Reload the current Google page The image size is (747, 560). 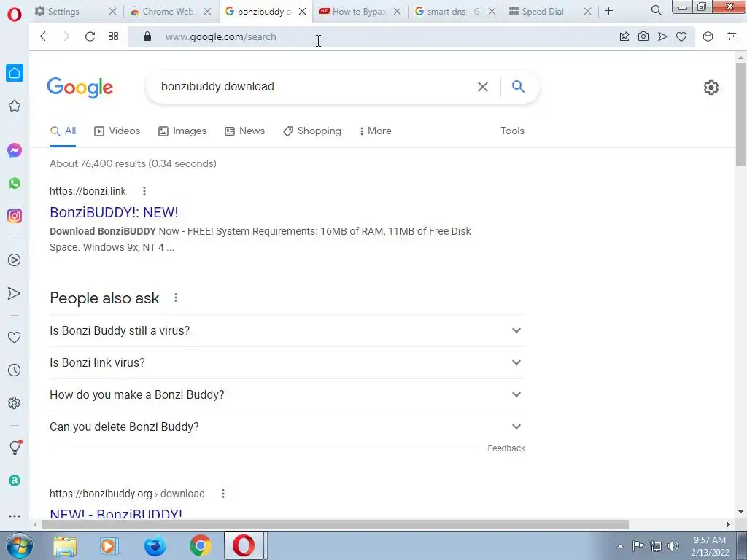[90, 36]
